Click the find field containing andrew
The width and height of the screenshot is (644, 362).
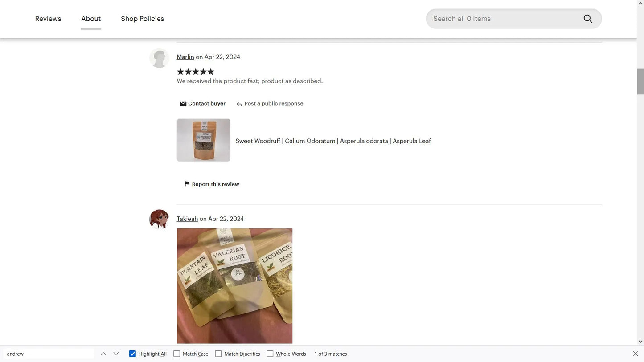click(49, 354)
